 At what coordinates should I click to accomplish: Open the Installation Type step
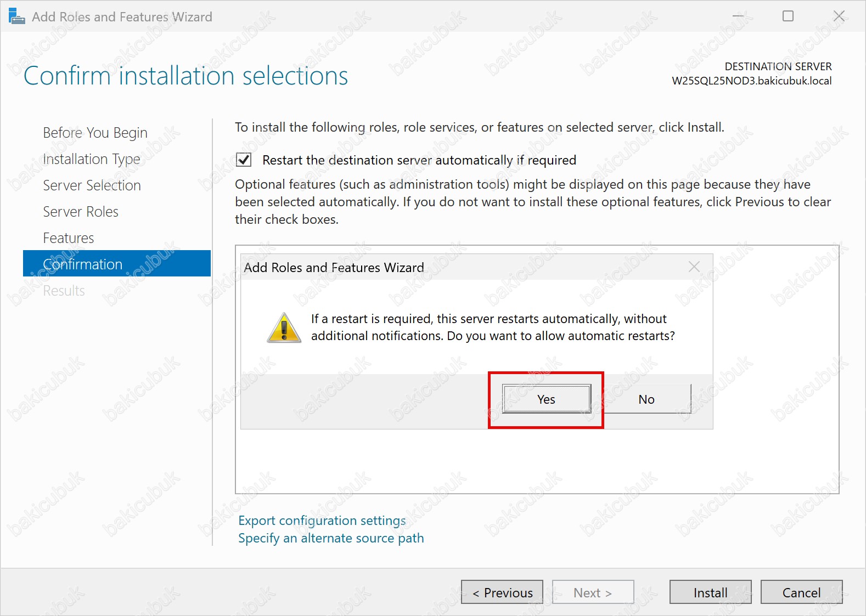tap(92, 159)
